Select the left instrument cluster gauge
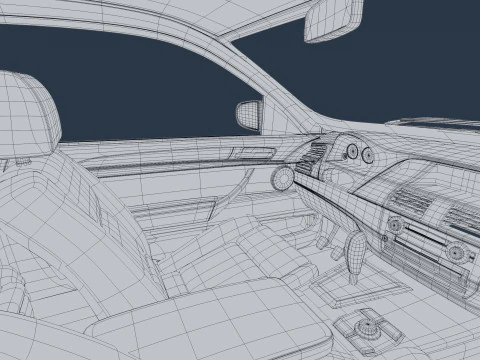The height and width of the screenshot is (360, 480). click(352, 152)
